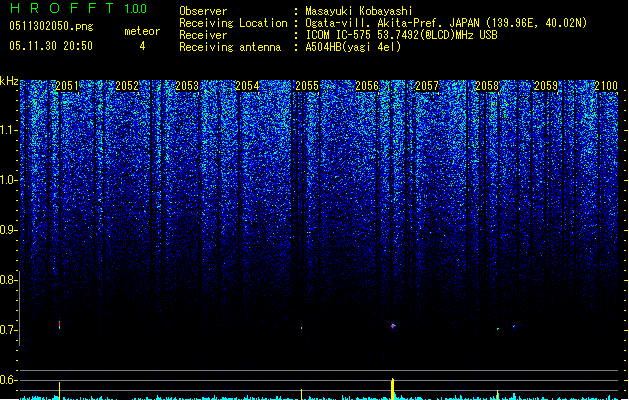Click the 1.1 kHz frequency label
Screen dimensions: 629x400
[x=8, y=130]
